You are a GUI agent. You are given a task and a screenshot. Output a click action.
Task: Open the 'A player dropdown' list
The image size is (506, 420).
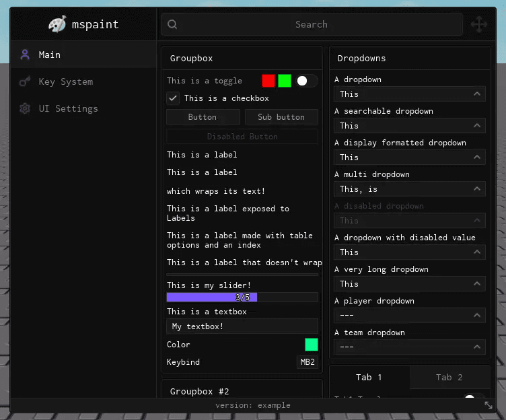click(x=410, y=316)
